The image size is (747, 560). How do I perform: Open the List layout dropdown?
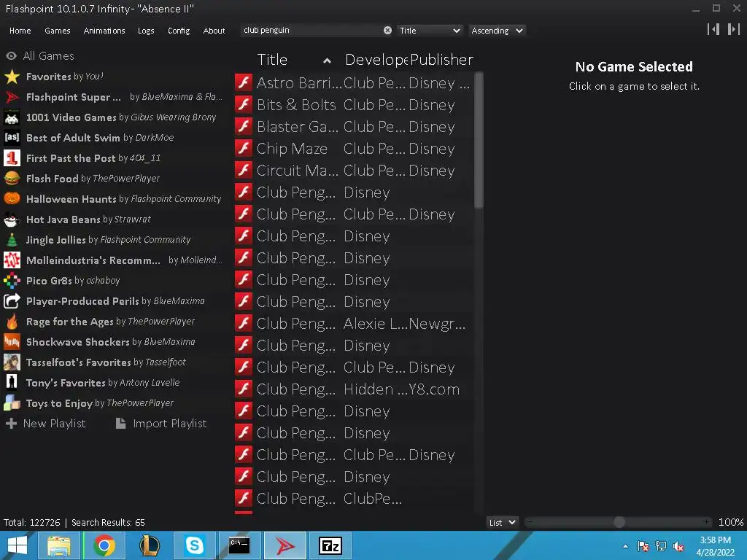tap(502, 522)
